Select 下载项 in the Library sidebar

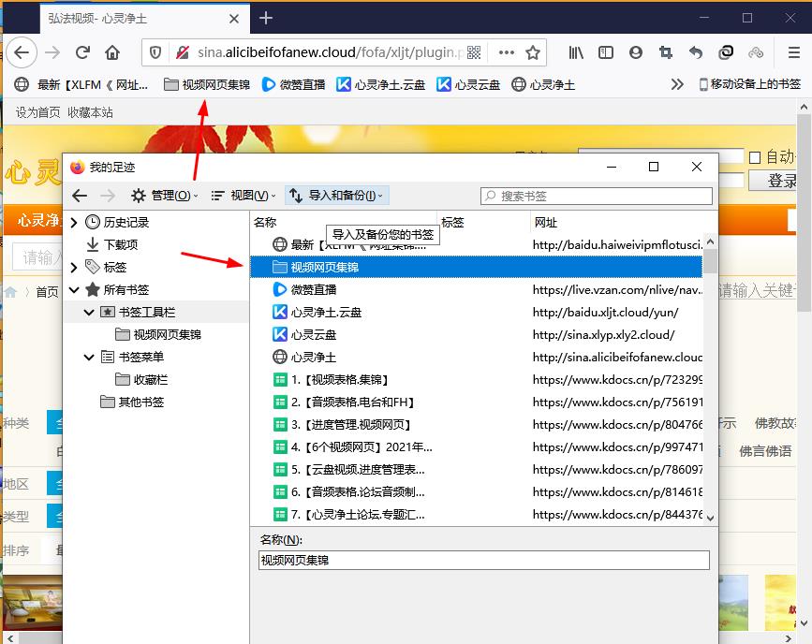tap(121, 244)
